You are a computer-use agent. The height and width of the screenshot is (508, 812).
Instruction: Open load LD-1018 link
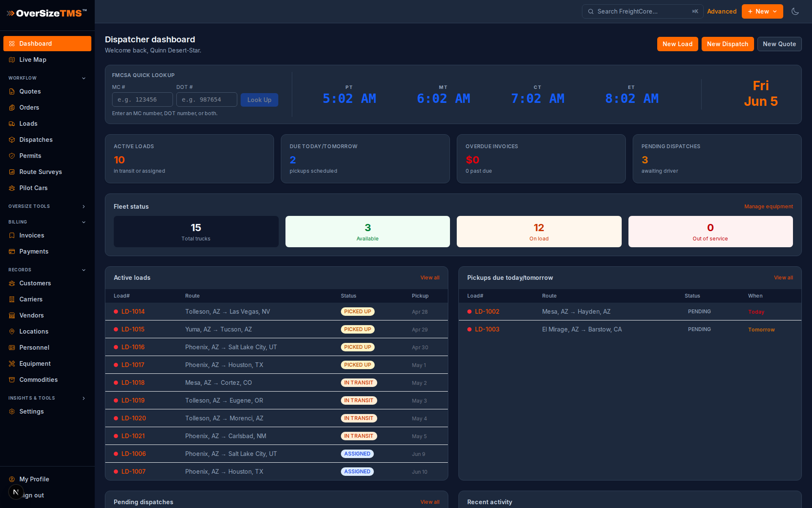(133, 383)
